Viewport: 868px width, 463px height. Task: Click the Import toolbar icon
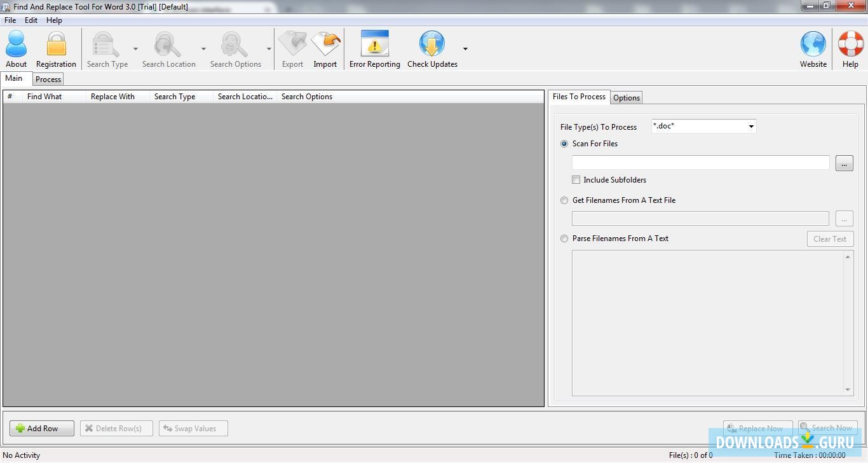(325, 44)
